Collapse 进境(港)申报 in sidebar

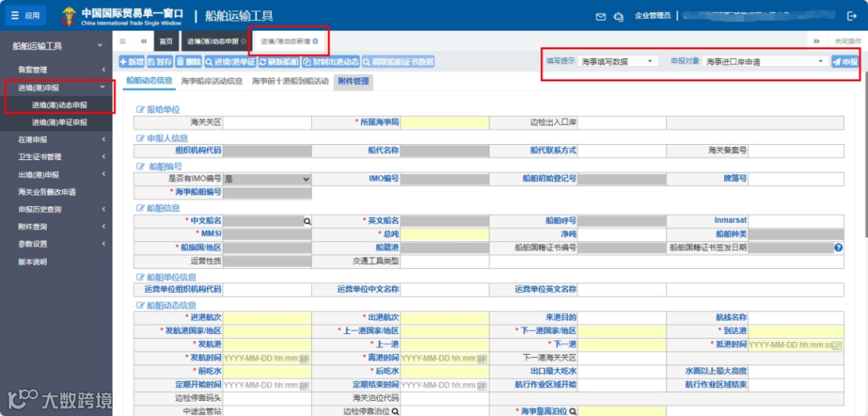pos(56,87)
